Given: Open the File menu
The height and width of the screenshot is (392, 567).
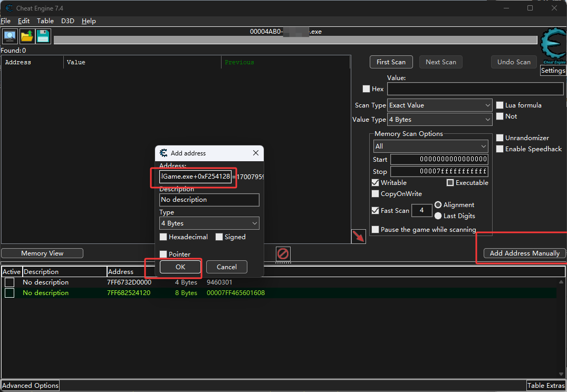Looking at the screenshot, I should click(x=5, y=21).
